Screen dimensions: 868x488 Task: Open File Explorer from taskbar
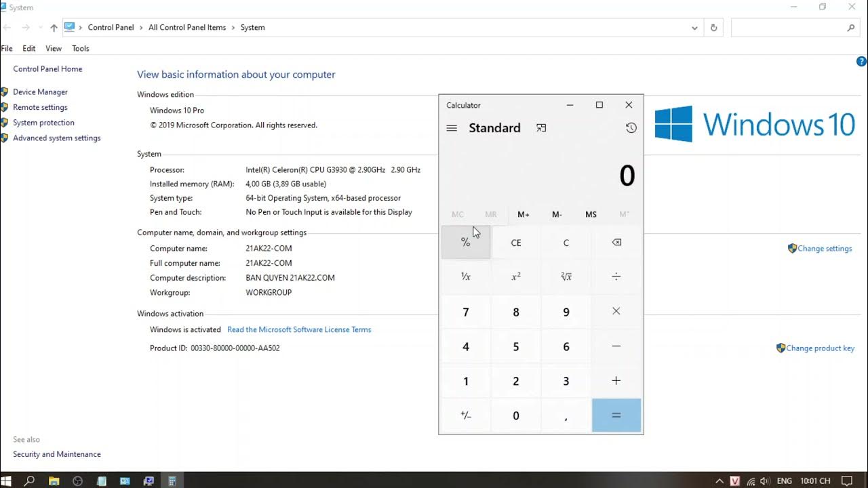click(54, 481)
